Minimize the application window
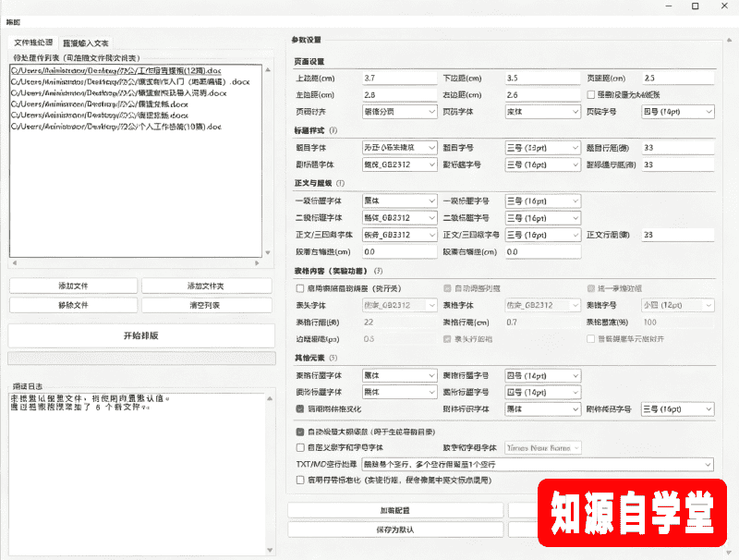 point(669,6)
